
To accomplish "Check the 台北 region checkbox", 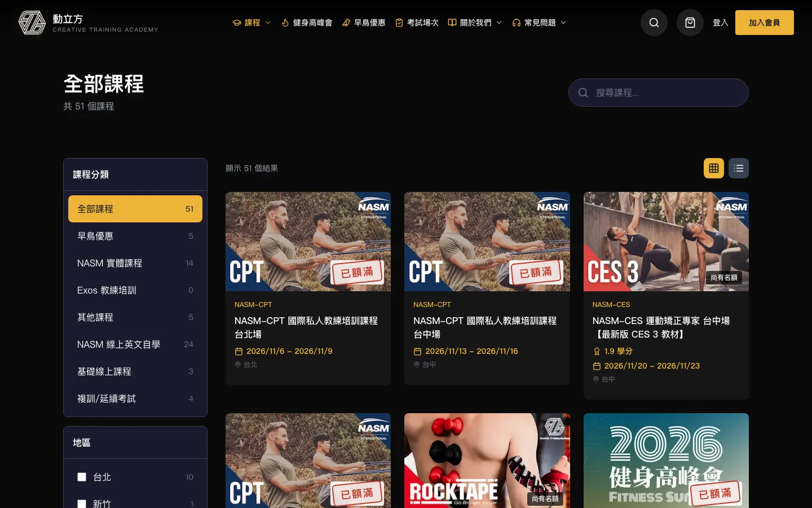I will pyautogui.click(x=82, y=477).
